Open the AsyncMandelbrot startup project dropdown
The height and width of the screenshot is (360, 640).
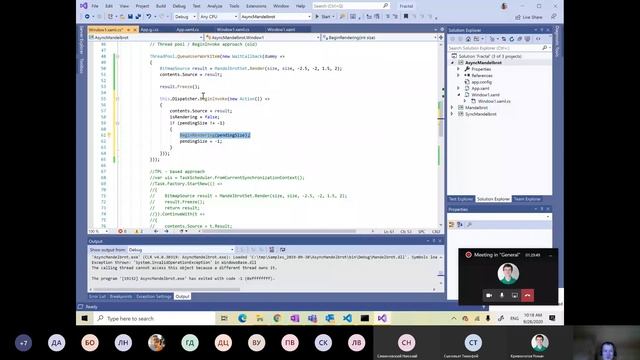coord(276,17)
